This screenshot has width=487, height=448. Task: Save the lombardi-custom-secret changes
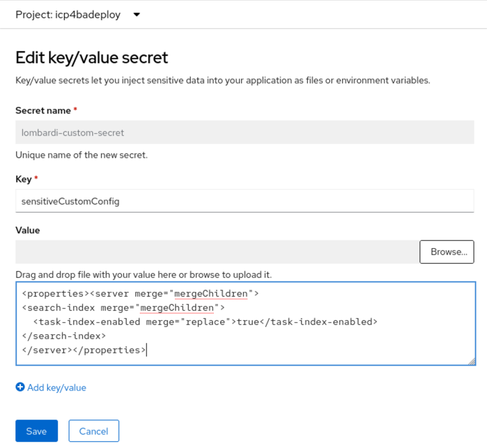pos(36,431)
